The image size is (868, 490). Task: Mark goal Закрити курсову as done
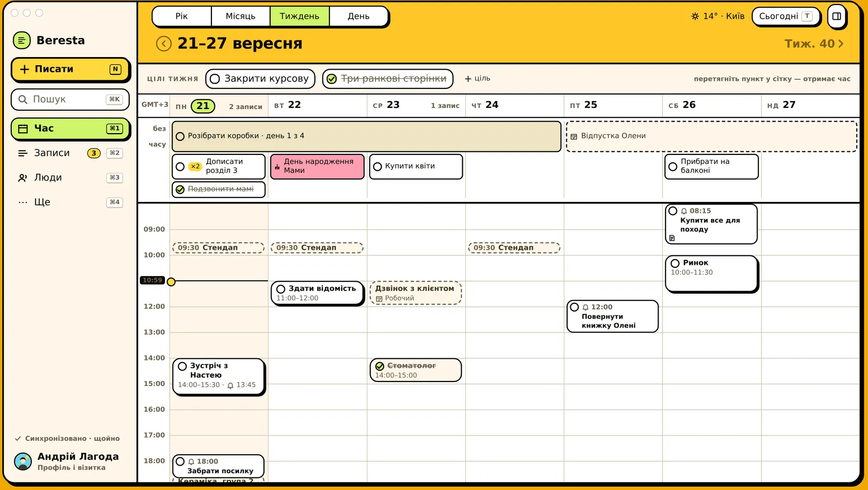pyautogui.click(x=215, y=79)
